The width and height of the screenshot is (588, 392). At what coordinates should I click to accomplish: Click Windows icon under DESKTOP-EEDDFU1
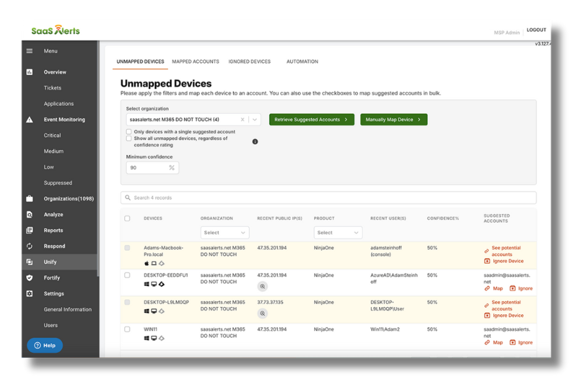click(x=146, y=284)
